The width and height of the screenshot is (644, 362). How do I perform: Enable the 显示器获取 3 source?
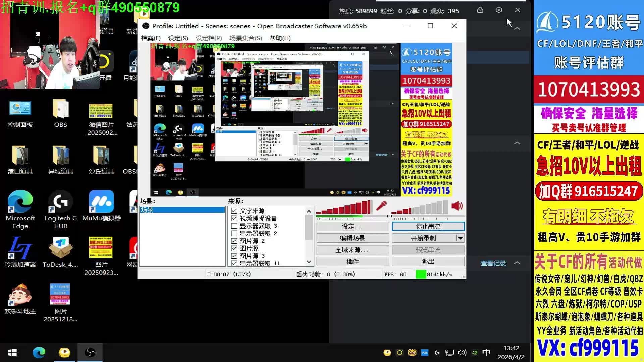point(234,226)
